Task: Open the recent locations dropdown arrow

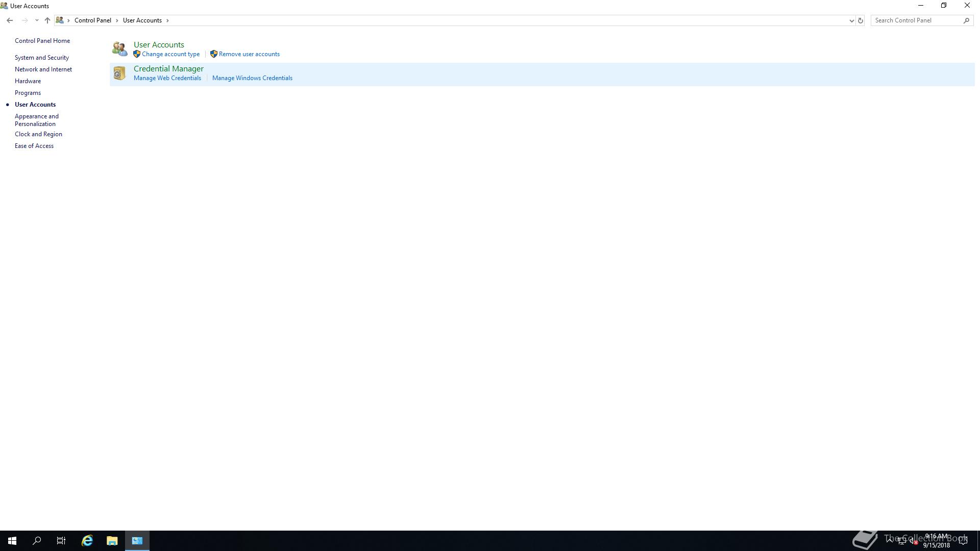Action: pyautogui.click(x=37, y=20)
